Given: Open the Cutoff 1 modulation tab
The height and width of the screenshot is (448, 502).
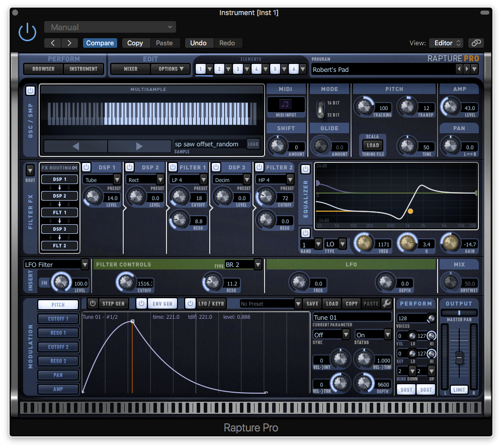Looking at the screenshot, I should pyautogui.click(x=58, y=319).
